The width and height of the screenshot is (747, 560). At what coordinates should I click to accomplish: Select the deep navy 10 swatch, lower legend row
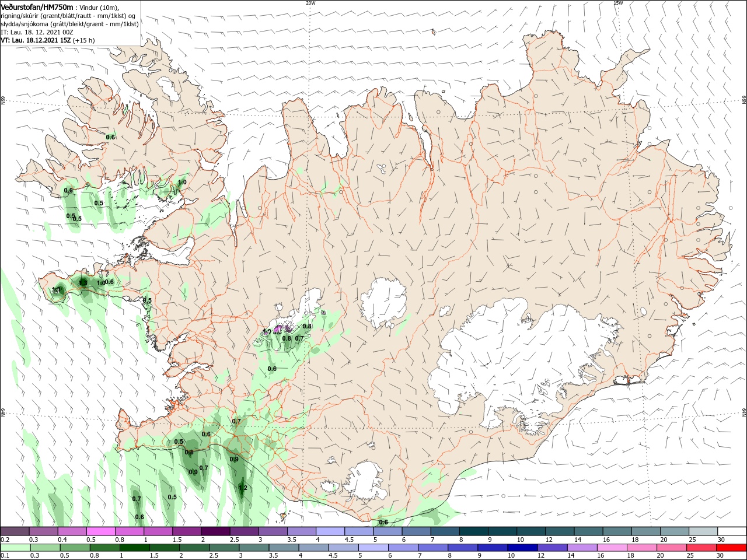521,548
